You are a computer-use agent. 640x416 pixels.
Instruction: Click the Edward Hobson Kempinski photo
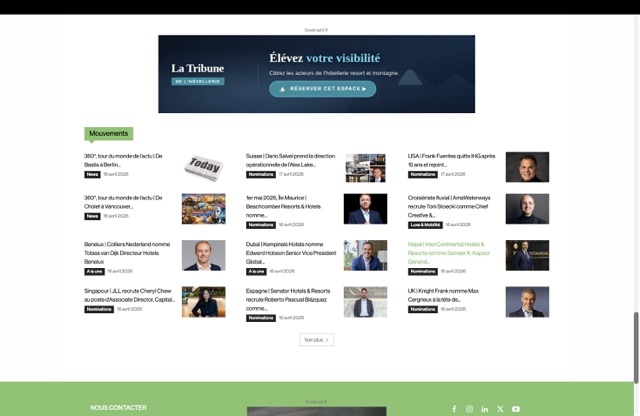coord(365,255)
